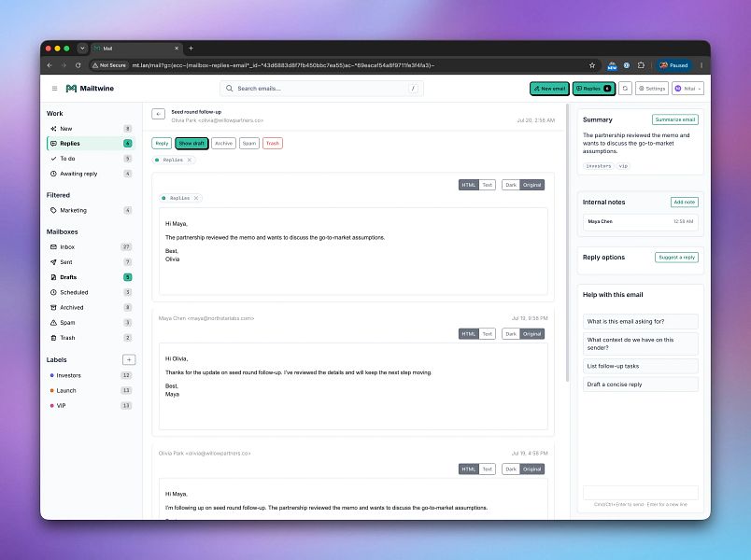The width and height of the screenshot is (751, 560).
Task: Open the Spam mailbox
Action: [91, 323]
